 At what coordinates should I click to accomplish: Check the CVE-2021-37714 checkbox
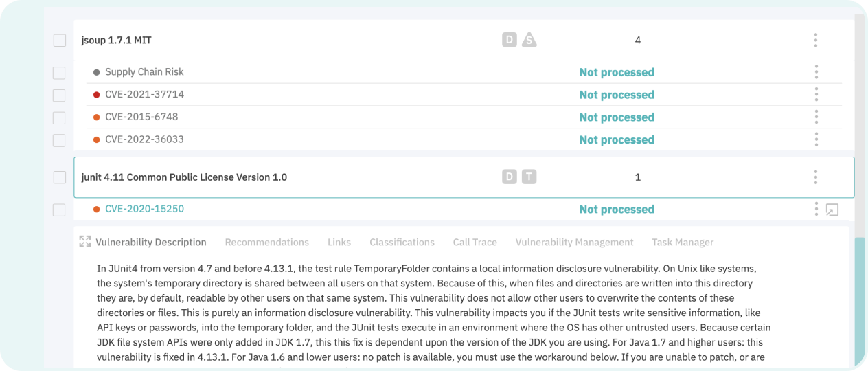(59, 95)
